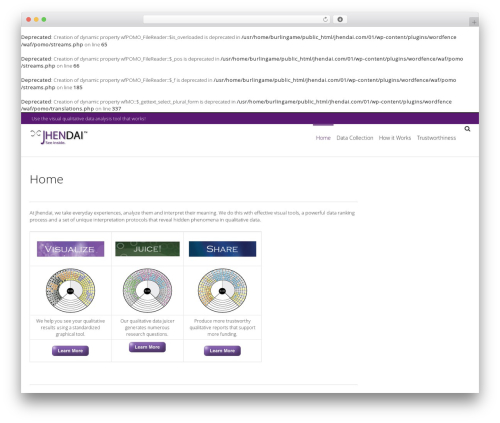
Task: Click Learn More under Visualize
Action: 70,351
